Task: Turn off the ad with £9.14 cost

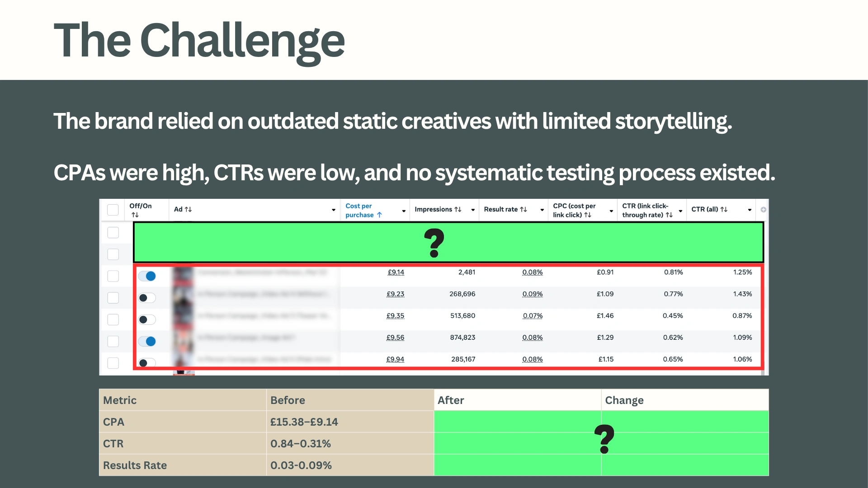Action: (x=147, y=276)
